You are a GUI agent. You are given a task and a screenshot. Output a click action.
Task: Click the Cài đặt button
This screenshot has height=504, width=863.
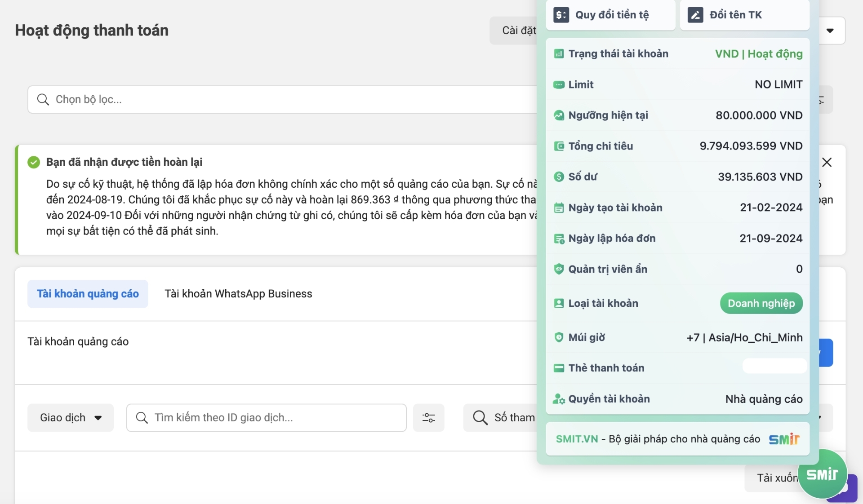(x=518, y=31)
